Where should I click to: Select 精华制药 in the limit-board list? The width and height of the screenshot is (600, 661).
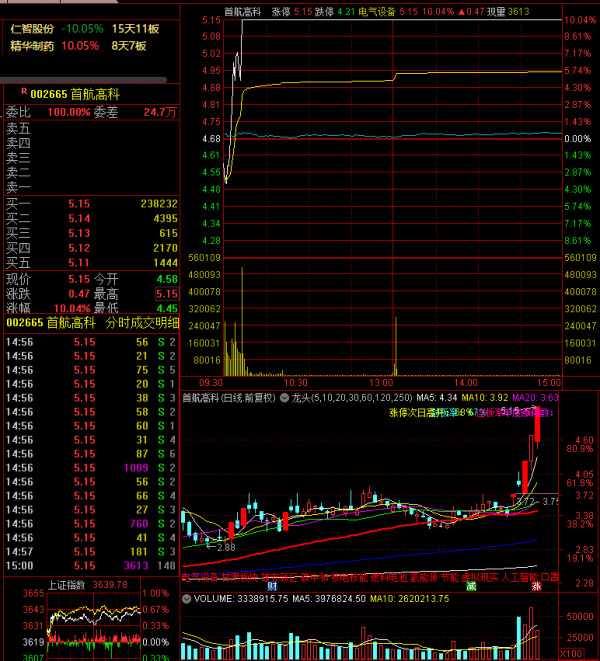33,46
